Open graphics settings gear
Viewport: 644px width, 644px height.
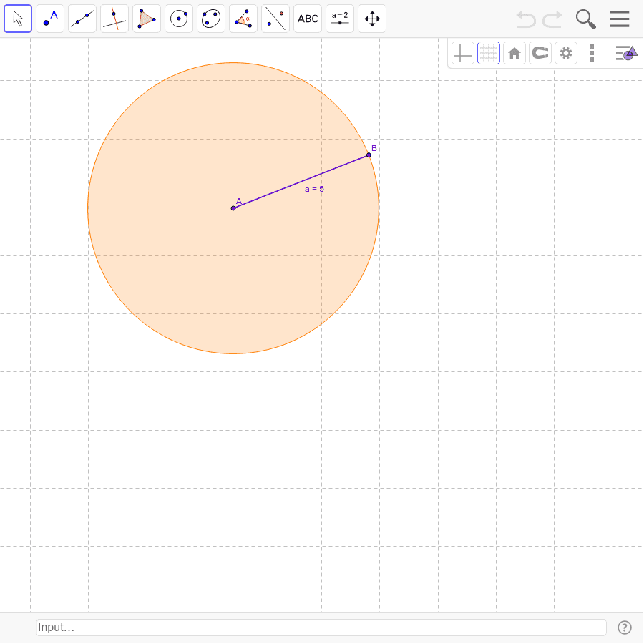coord(566,53)
